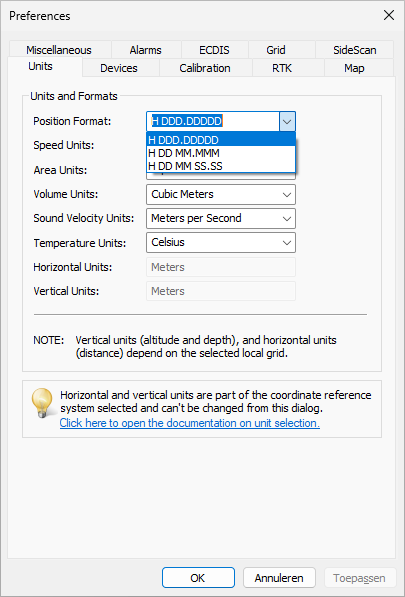The width and height of the screenshot is (405, 597).
Task: Pick H DDD.DDDDD in the list
Action: point(221,140)
